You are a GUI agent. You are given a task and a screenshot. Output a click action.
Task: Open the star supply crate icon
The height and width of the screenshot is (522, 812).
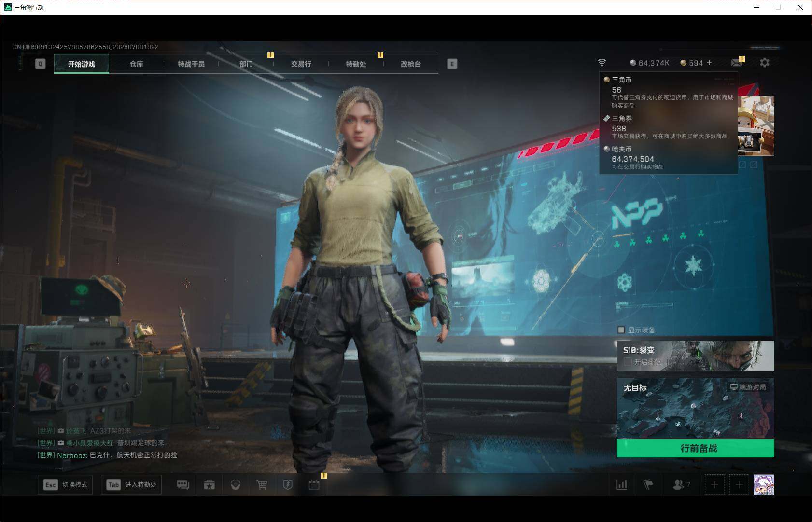point(209,485)
